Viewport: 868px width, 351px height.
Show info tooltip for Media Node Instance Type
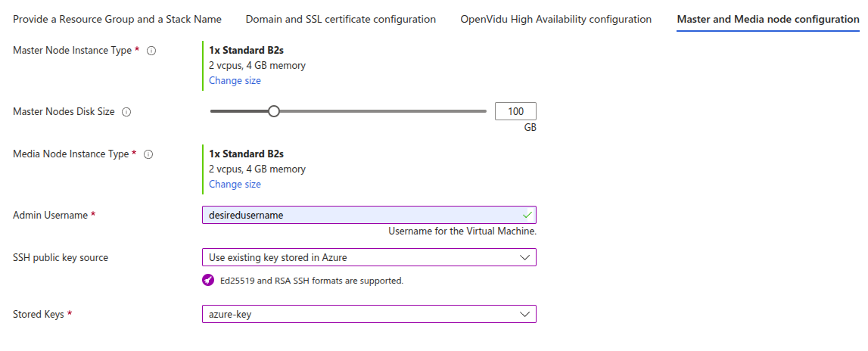pyautogui.click(x=148, y=154)
